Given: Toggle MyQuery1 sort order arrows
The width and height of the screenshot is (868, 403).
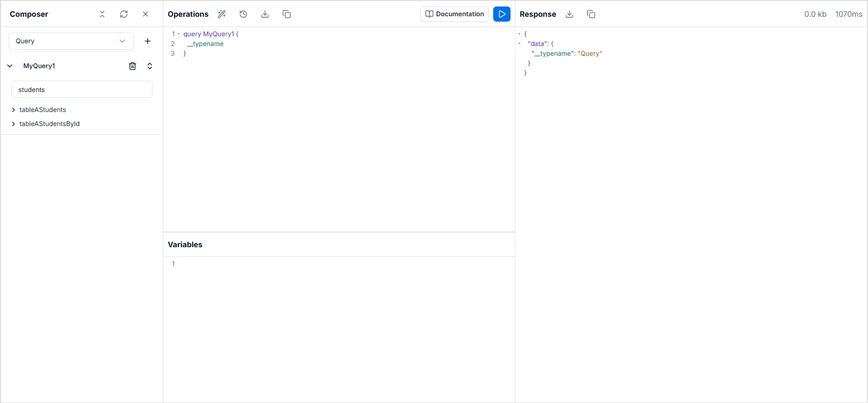Looking at the screenshot, I should (150, 66).
